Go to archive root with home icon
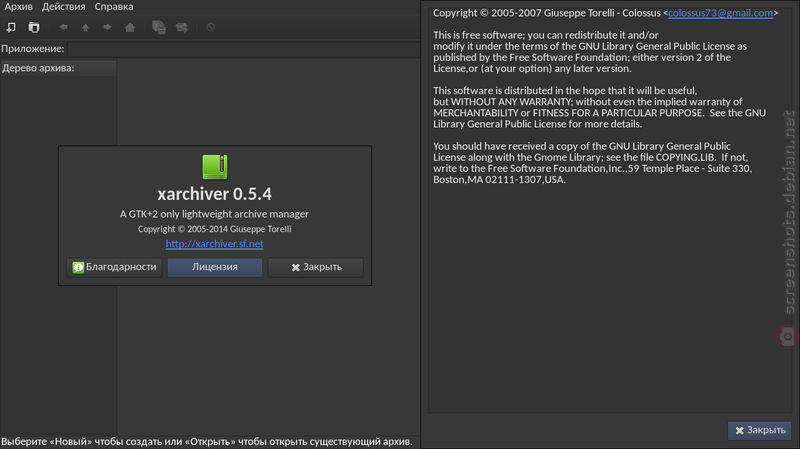The image size is (800, 449). (x=130, y=27)
